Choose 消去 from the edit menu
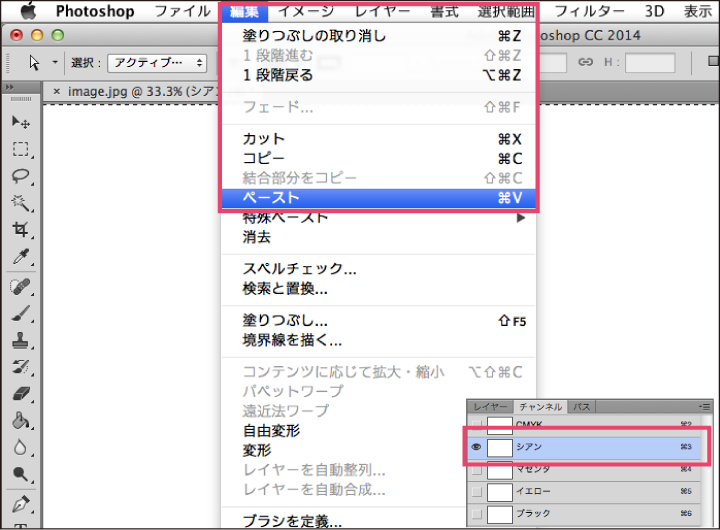Screen dimensions: 720x530 click(378, 237)
